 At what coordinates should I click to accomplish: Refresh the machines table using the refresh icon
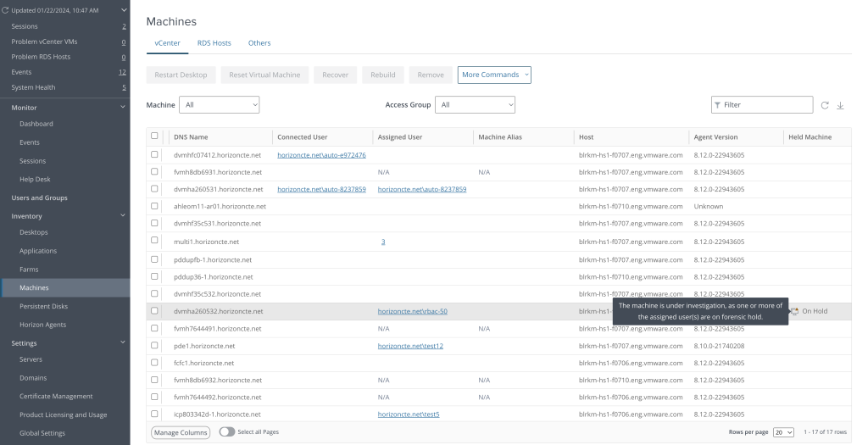[x=824, y=105]
